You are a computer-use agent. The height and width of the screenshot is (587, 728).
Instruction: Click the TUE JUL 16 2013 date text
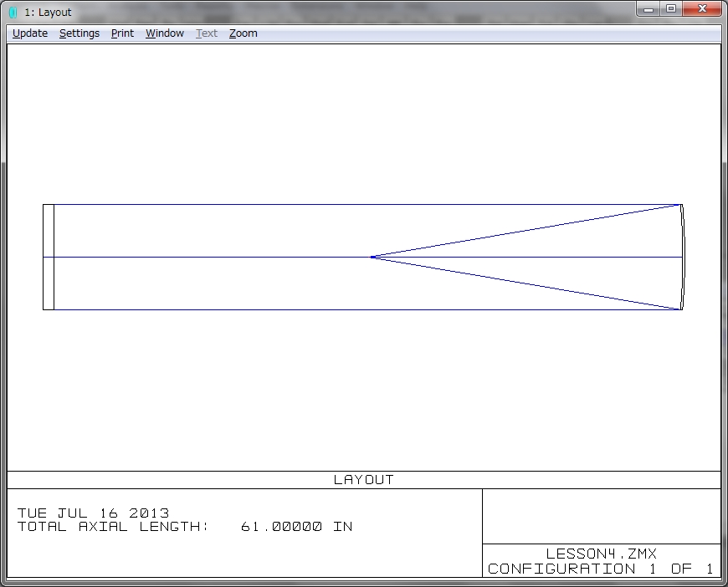coord(94,513)
